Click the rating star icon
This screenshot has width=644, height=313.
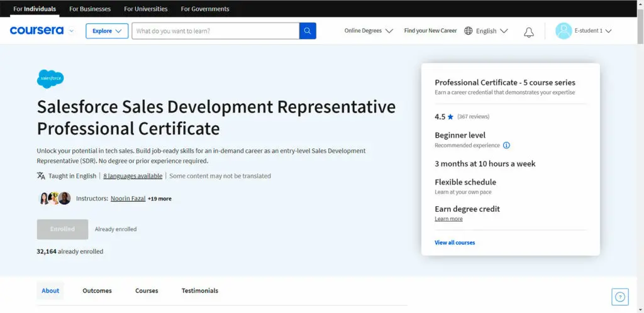(x=450, y=116)
